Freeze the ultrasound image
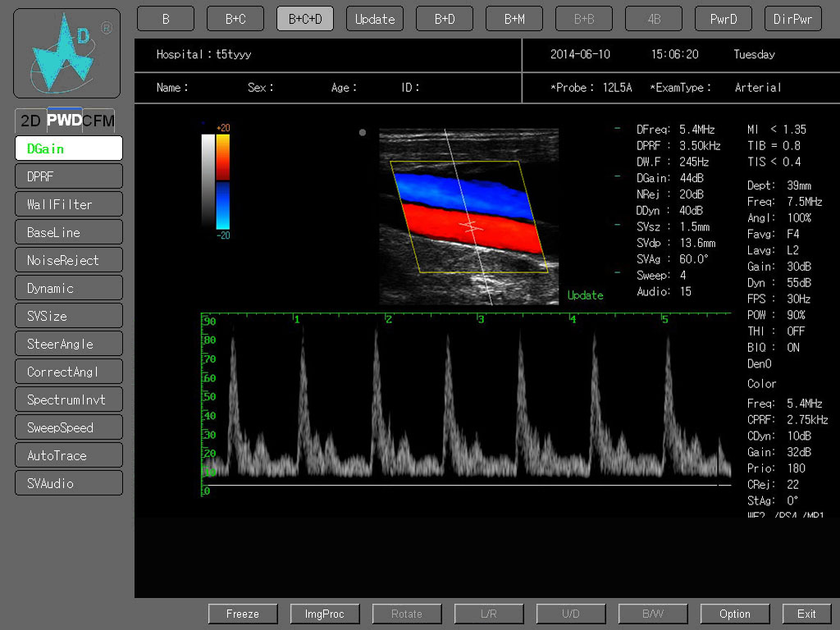 tap(243, 614)
